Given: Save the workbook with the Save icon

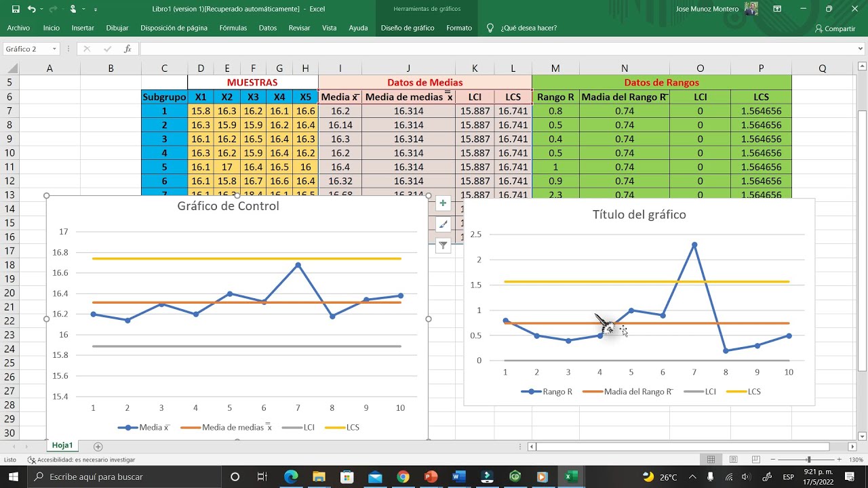Looking at the screenshot, I should click(14, 9).
